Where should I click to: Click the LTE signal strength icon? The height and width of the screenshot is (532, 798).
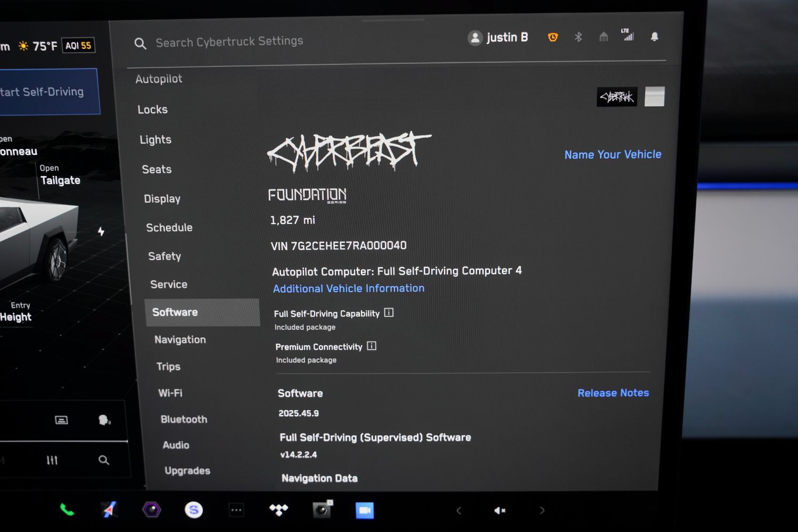point(628,35)
